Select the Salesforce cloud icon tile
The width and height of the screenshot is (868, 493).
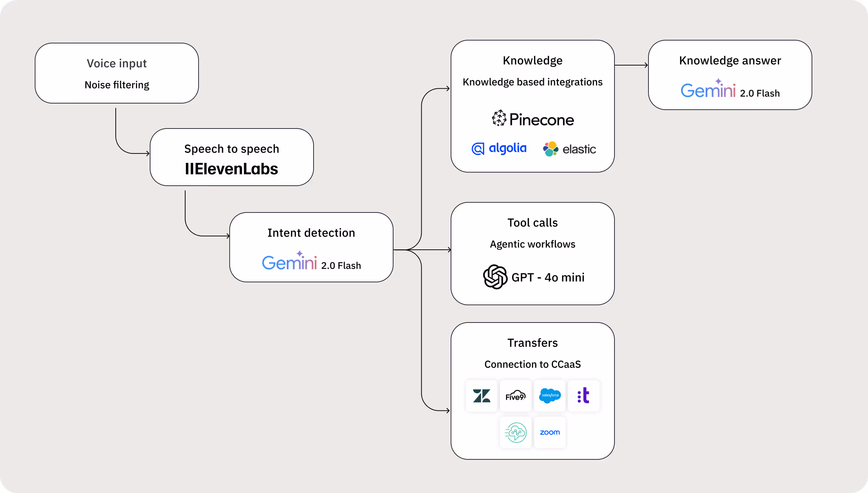coord(550,396)
